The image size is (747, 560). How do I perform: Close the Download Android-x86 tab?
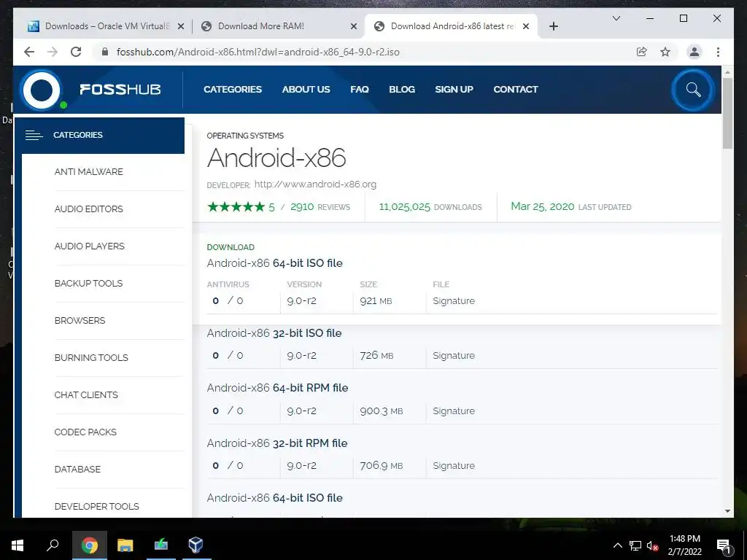tap(526, 26)
